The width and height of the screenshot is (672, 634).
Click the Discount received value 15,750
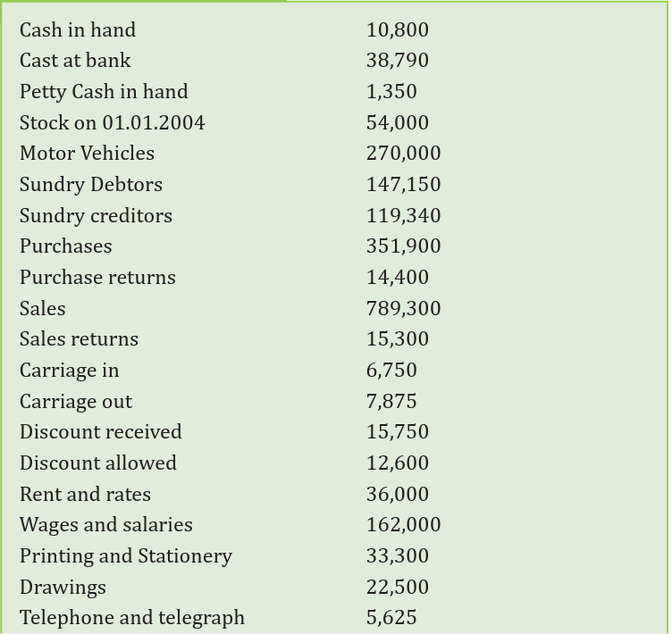[x=398, y=432]
